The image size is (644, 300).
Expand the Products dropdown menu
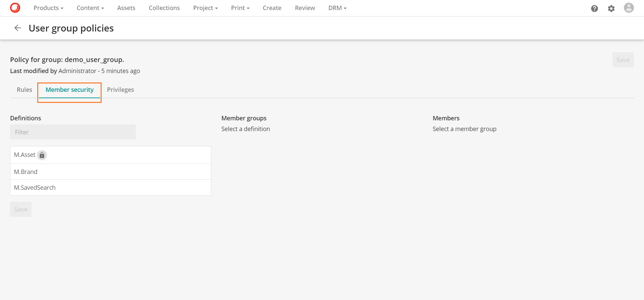click(48, 8)
